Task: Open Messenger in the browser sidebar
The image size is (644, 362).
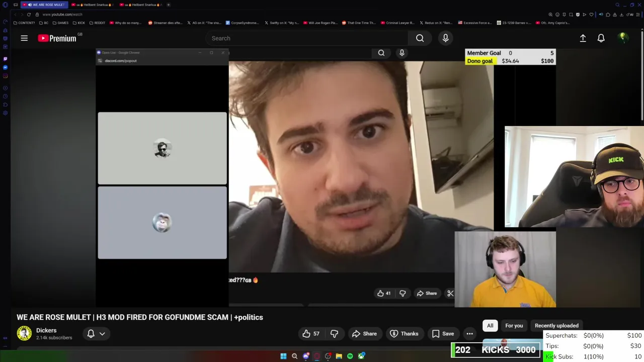Action: pos(5,67)
